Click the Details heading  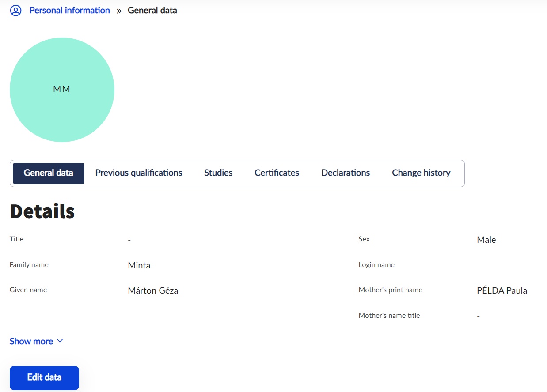coord(42,211)
